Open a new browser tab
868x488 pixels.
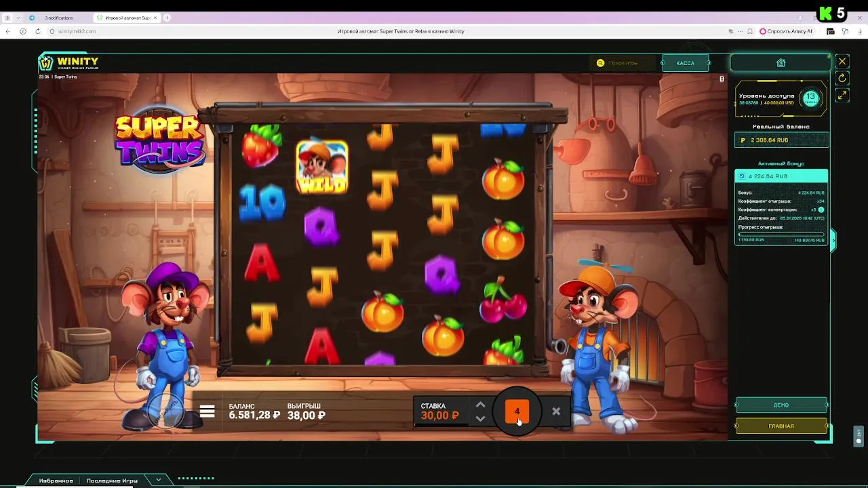(x=167, y=18)
